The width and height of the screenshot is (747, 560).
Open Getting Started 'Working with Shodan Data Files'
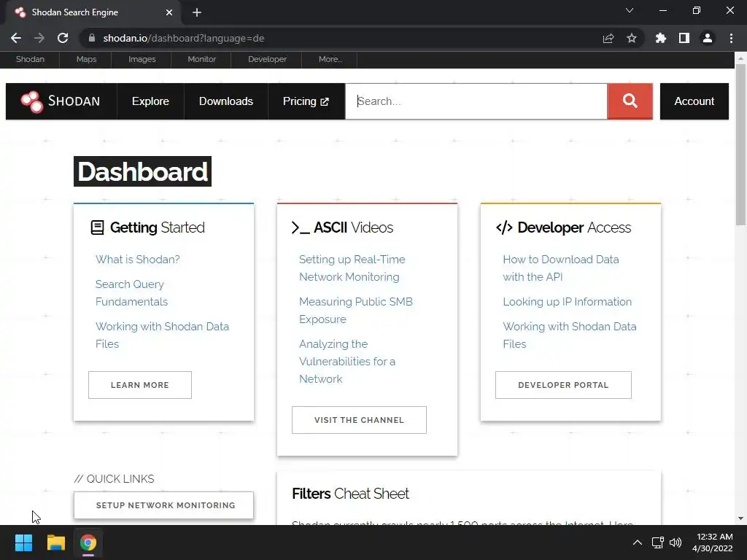pyautogui.click(x=162, y=335)
